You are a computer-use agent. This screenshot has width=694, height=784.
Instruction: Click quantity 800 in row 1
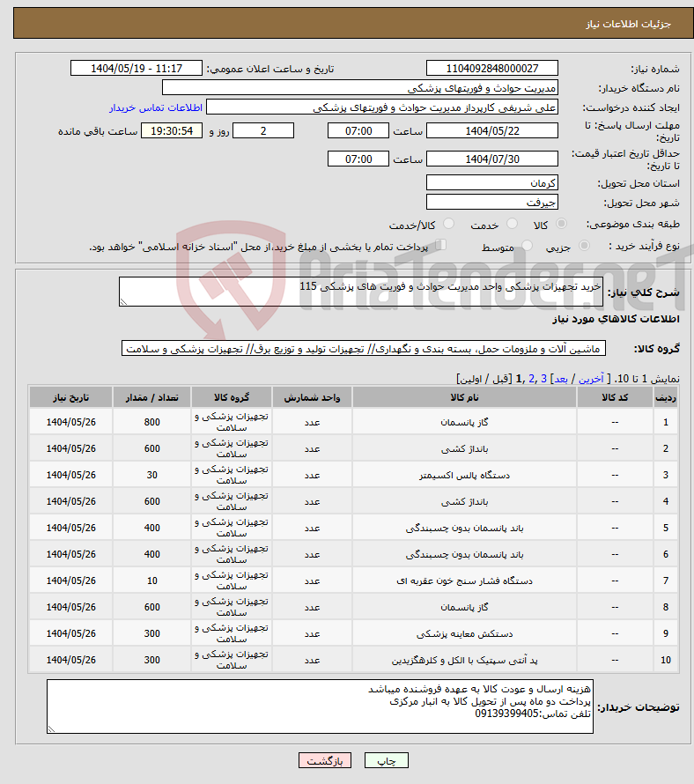click(x=152, y=423)
